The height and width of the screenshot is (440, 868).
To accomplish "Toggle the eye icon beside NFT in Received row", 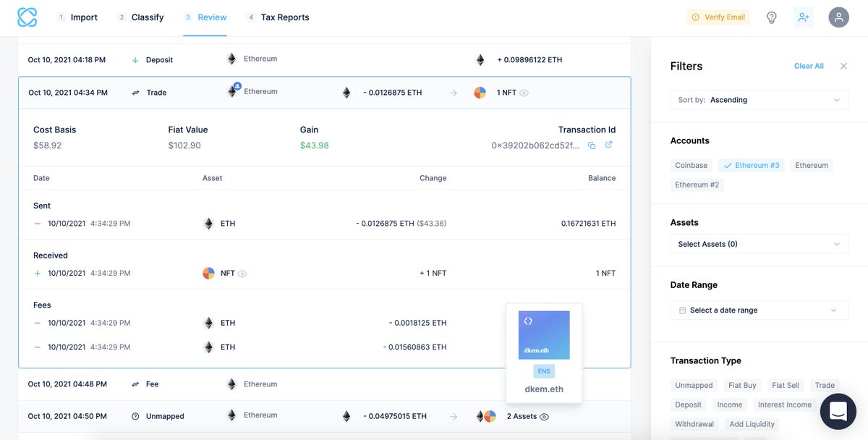I will pyautogui.click(x=242, y=274).
